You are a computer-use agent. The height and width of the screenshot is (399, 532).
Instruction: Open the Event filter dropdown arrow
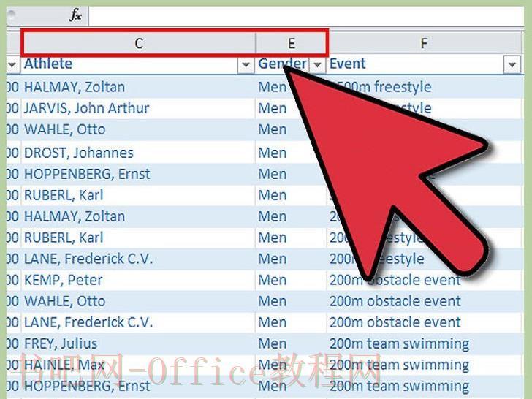(512, 64)
